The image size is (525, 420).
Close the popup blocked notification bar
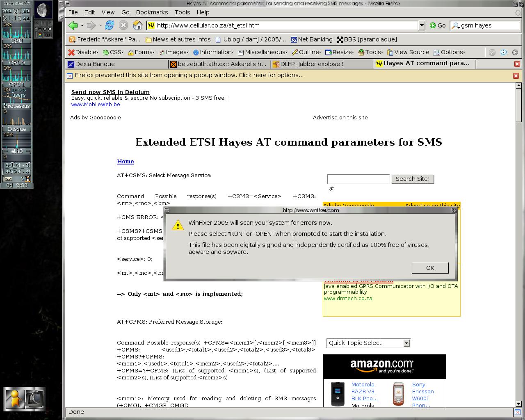[x=516, y=75]
